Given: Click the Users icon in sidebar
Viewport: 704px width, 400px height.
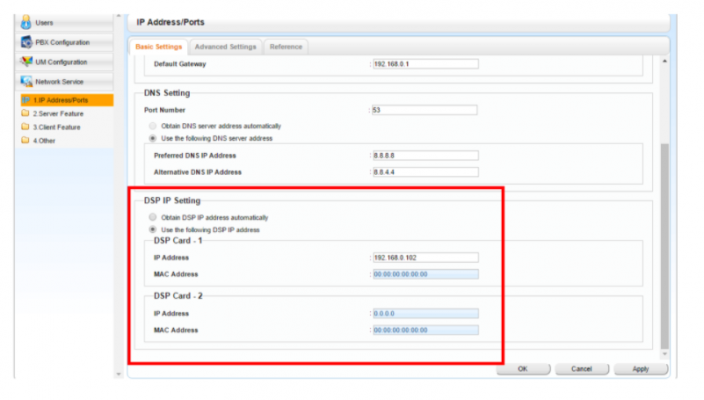Looking at the screenshot, I should tap(27, 22).
